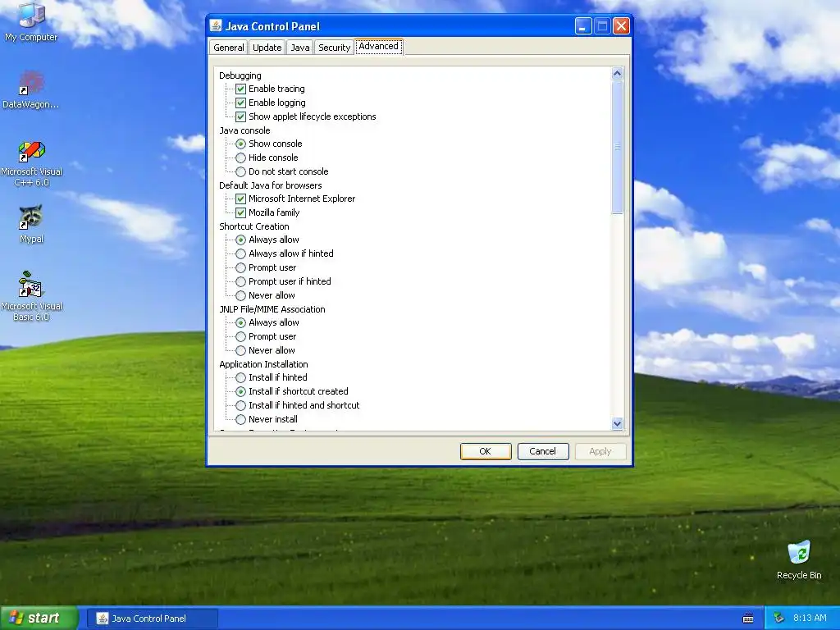Select Install if hinted and shortcut
840x630 pixels.
(241, 405)
